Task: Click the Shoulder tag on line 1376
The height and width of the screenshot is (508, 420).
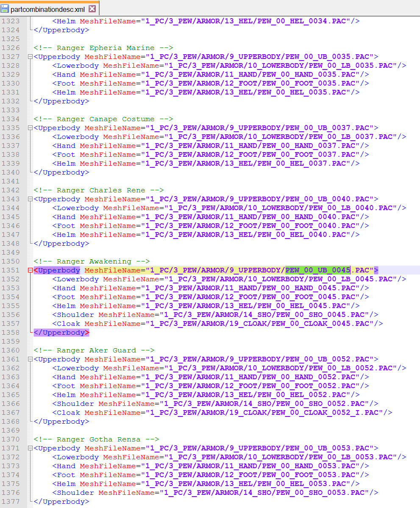Action: (75, 493)
